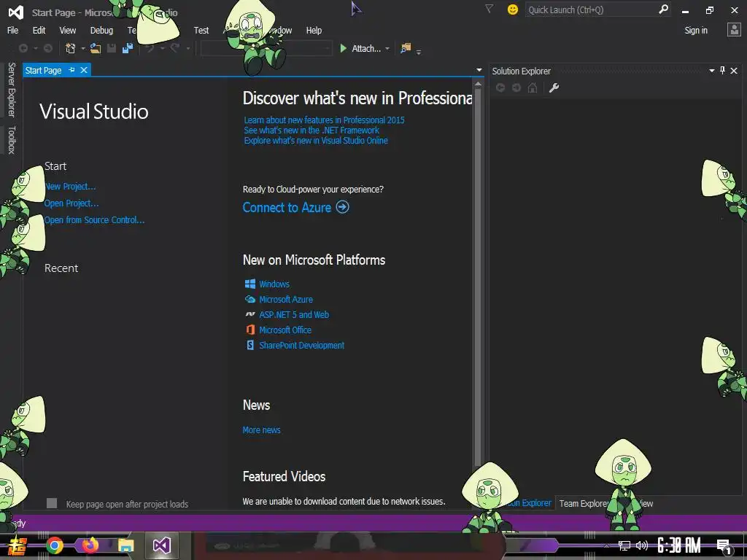This screenshot has height=560, width=747.
Task: Click the Redo toolbar icon
Action: coord(175,48)
